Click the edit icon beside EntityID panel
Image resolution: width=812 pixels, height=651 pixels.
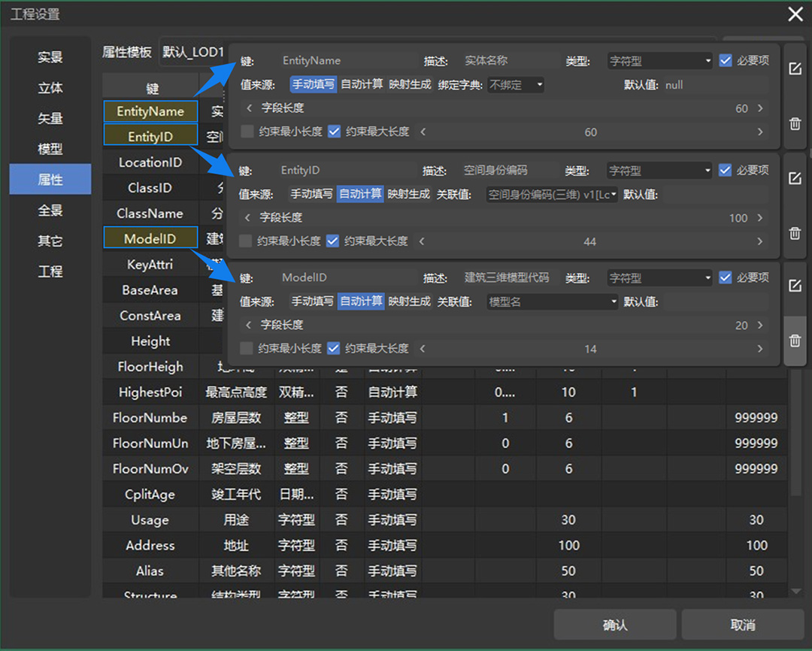tap(795, 179)
